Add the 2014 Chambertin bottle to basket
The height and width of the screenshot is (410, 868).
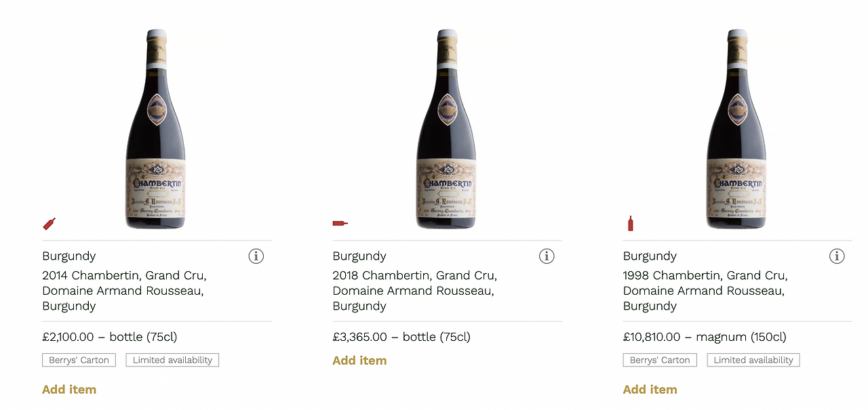69,390
